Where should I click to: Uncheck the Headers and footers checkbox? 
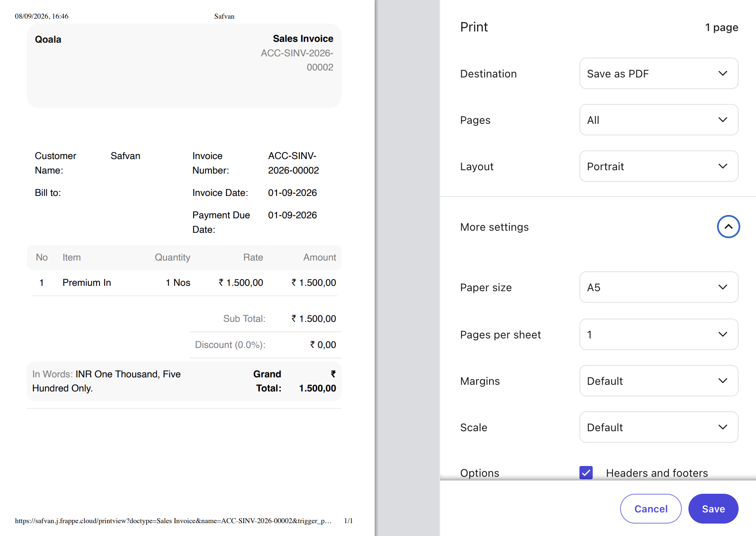tap(586, 473)
